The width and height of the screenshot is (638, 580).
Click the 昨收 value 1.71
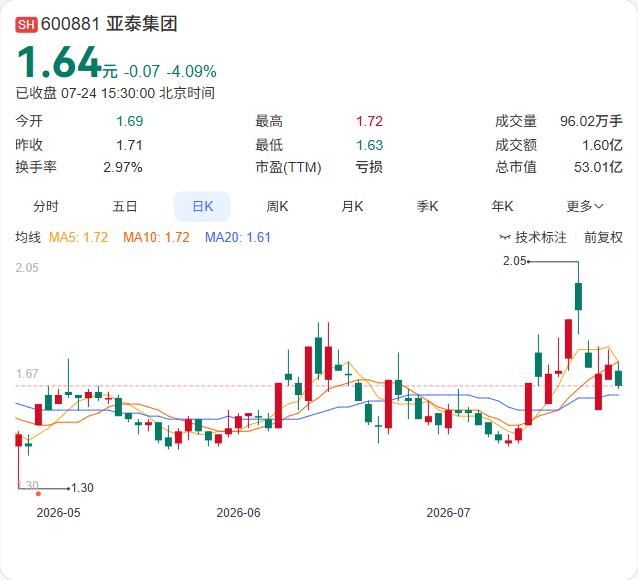click(x=129, y=145)
